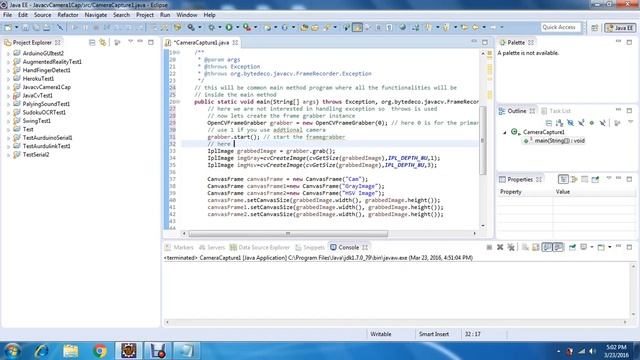Screen dimensions: 640x360
Task: Toggle Hide Static Members in Outline
Action: pyautogui.click(x=581, y=122)
